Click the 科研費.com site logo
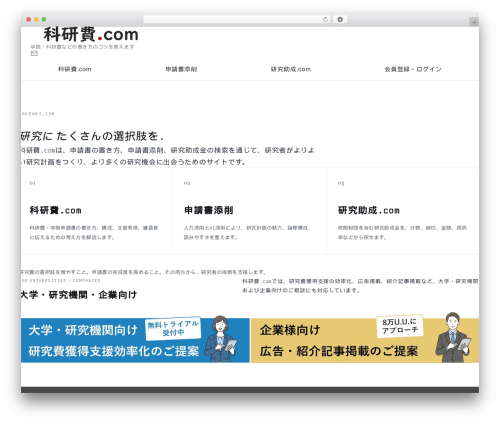This screenshot has height=423, width=500. [91, 34]
